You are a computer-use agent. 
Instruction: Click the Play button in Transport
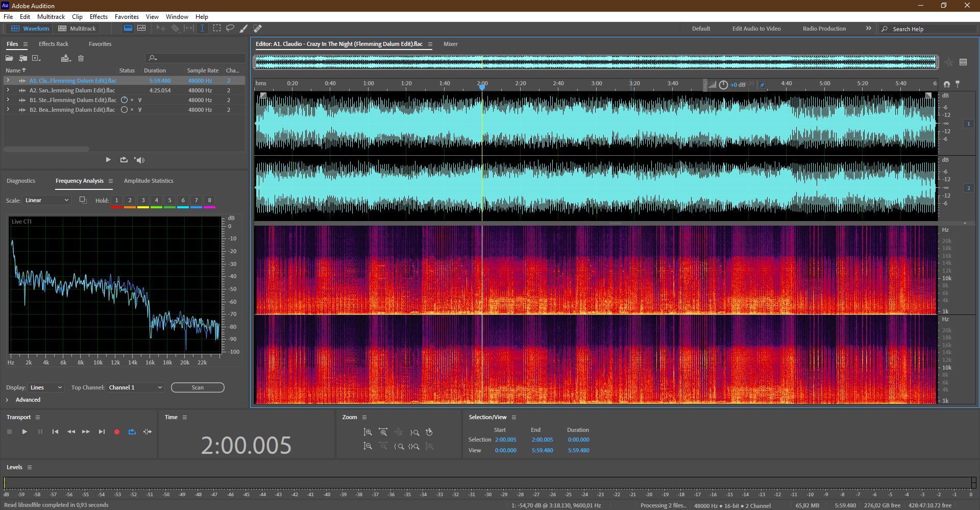point(24,432)
